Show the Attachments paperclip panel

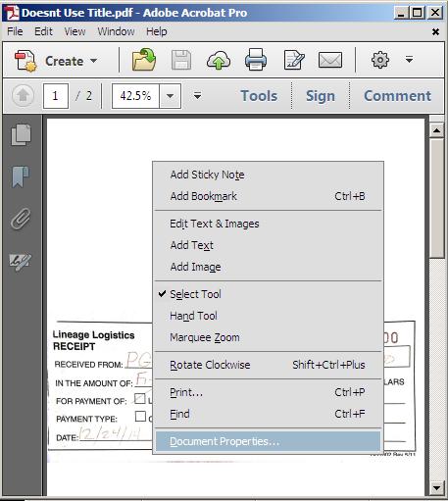pos(21,219)
